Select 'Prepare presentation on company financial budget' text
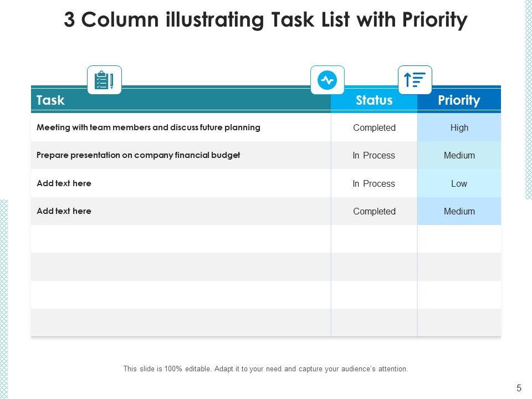 coord(138,155)
